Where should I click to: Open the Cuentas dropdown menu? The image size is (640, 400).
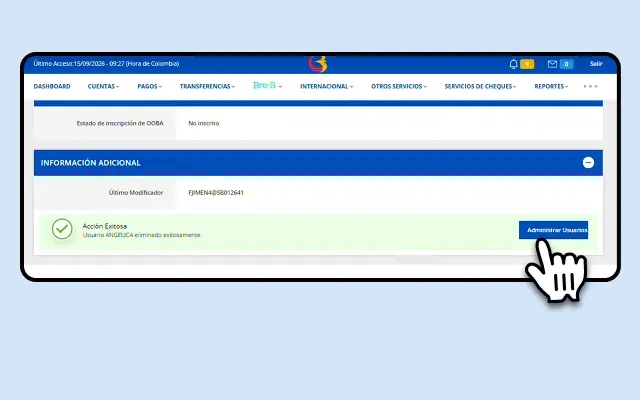pyautogui.click(x=103, y=86)
